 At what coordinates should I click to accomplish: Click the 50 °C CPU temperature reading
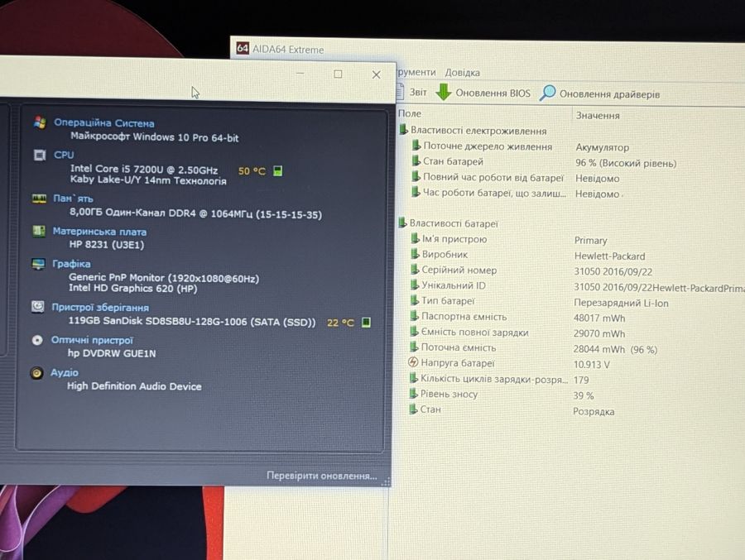click(x=252, y=171)
